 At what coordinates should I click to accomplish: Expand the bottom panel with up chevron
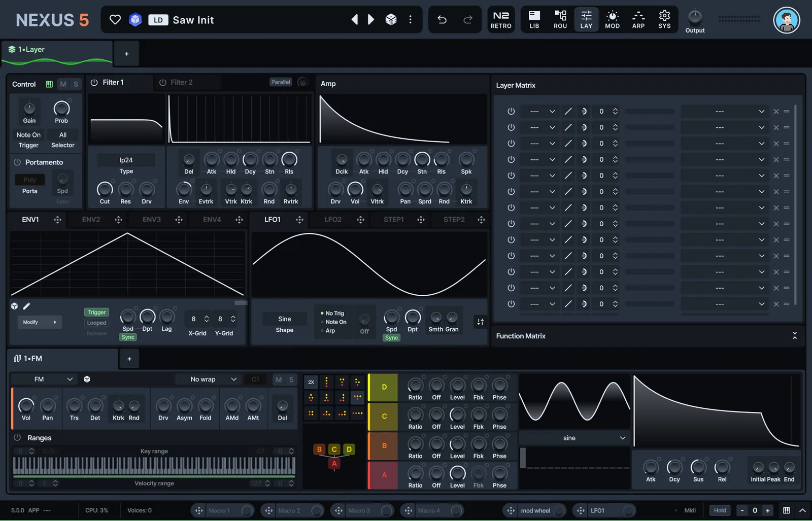(802, 510)
